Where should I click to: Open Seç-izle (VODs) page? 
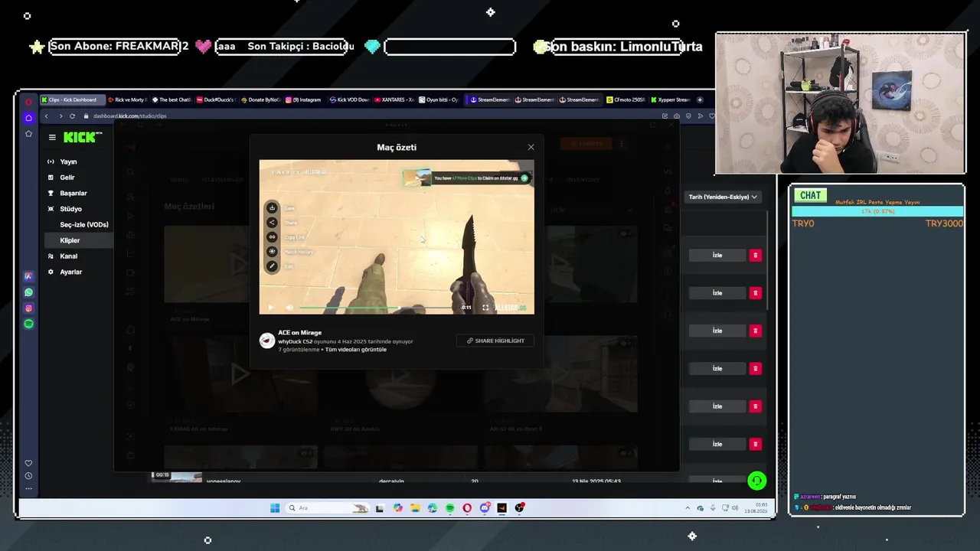(x=84, y=225)
